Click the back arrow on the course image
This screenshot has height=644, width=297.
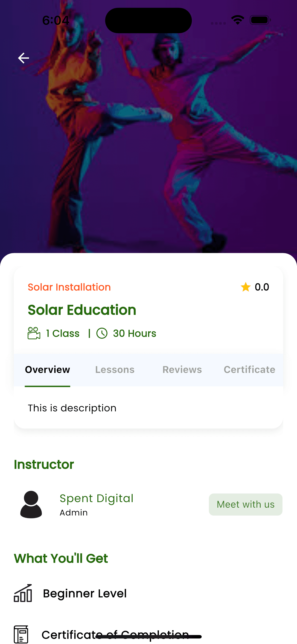[x=23, y=58]
